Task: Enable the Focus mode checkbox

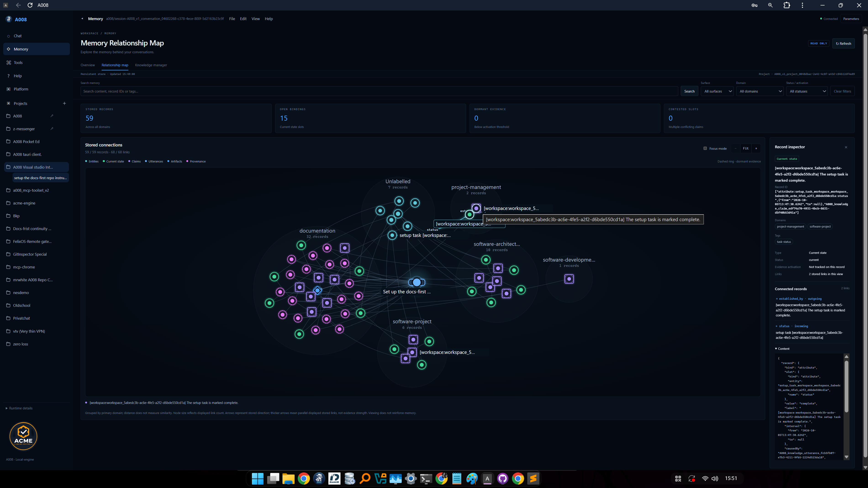Action: click(705, 148)
